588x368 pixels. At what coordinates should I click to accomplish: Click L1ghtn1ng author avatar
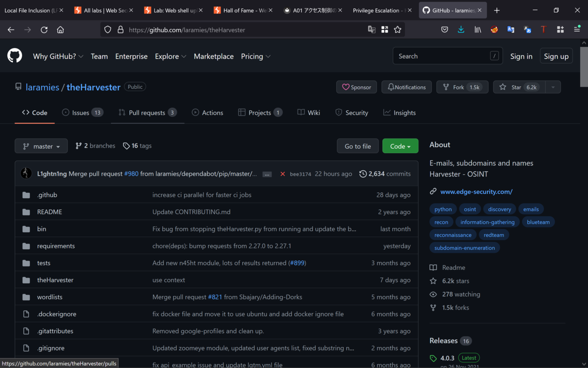coord(26,174)
